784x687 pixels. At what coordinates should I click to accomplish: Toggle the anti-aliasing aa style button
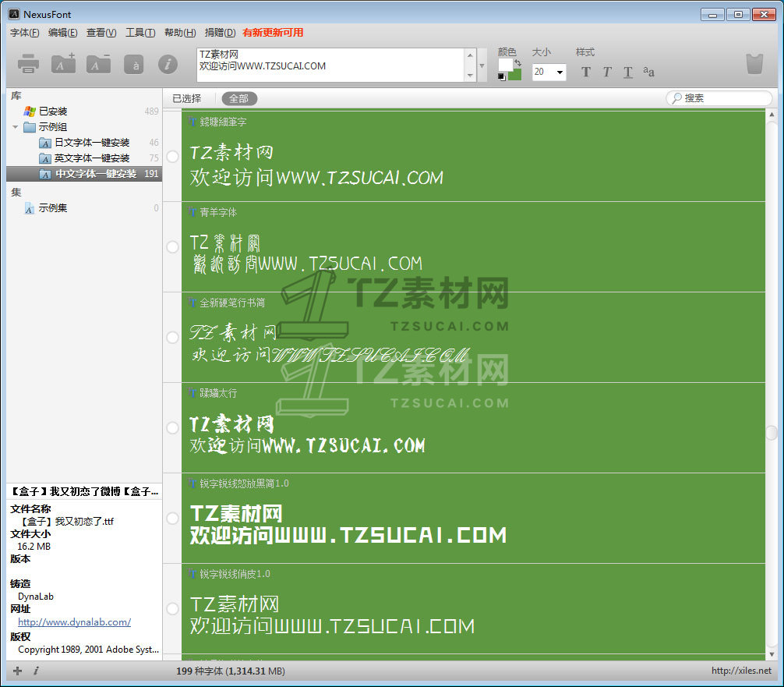click(648, 72)
